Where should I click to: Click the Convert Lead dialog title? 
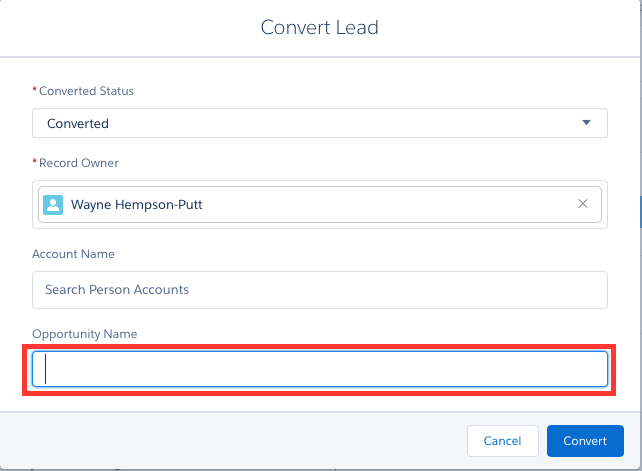[320, 27]
